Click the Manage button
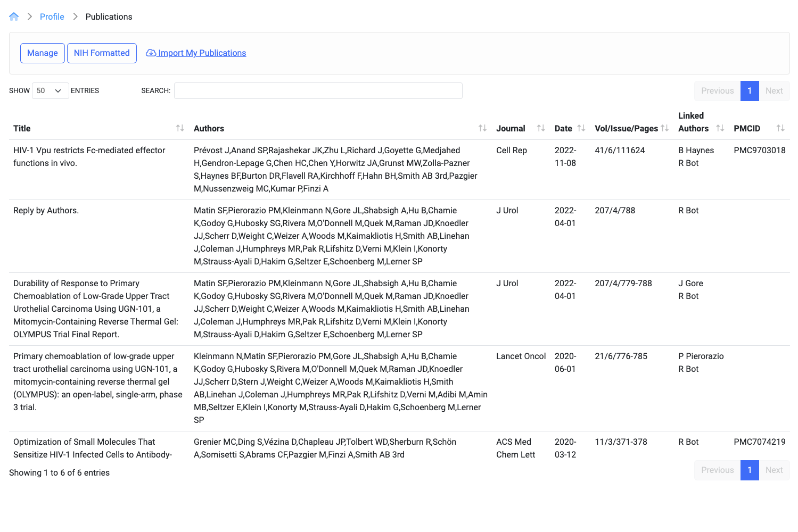Screen dimensions: 798x532 [43, 53]
